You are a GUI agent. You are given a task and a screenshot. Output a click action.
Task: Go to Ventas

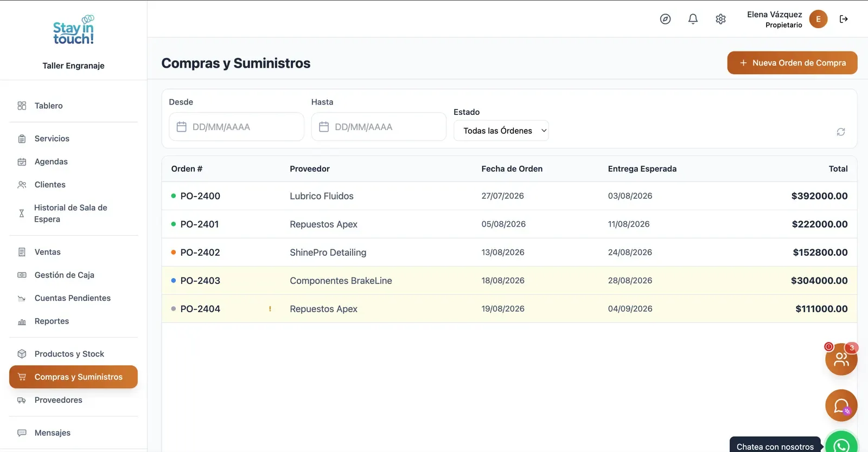click(x=73, y=252)
